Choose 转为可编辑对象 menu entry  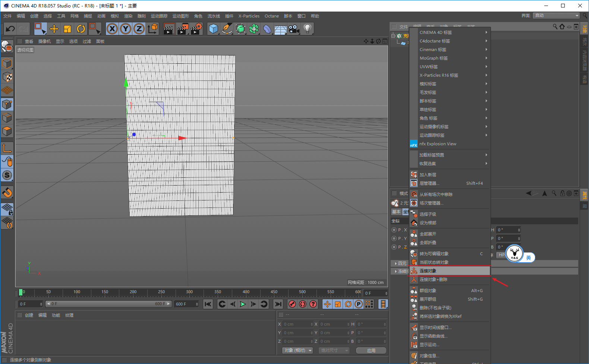[450, 254]
